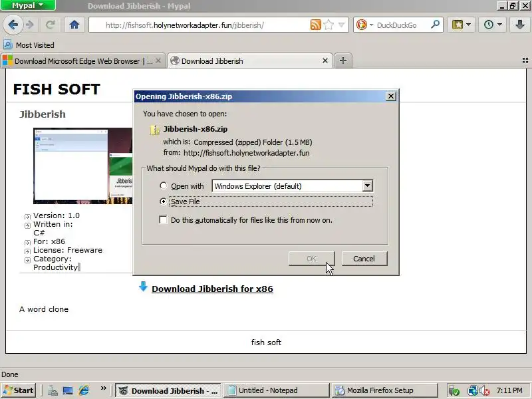This screenshot has height=399, width=532.
Task: Click the License: Freeware list item
Action: click(x=68, y=250)
